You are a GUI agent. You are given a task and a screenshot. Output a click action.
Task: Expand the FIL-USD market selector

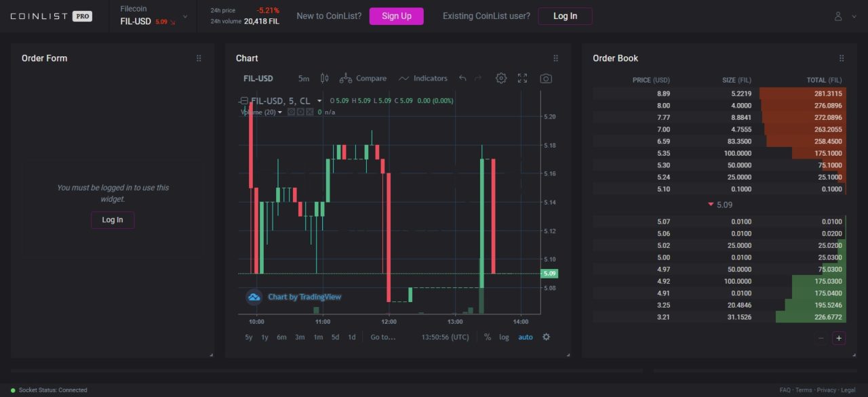click(185, 16)
